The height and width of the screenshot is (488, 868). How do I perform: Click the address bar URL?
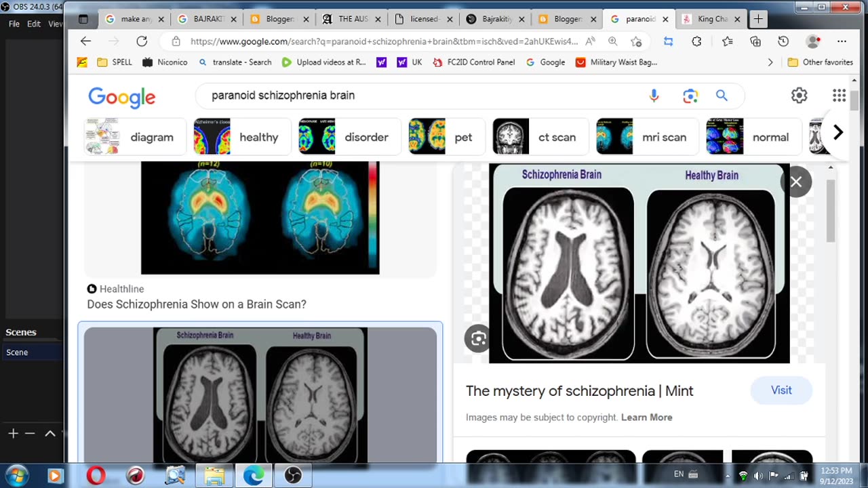(384, 41)
